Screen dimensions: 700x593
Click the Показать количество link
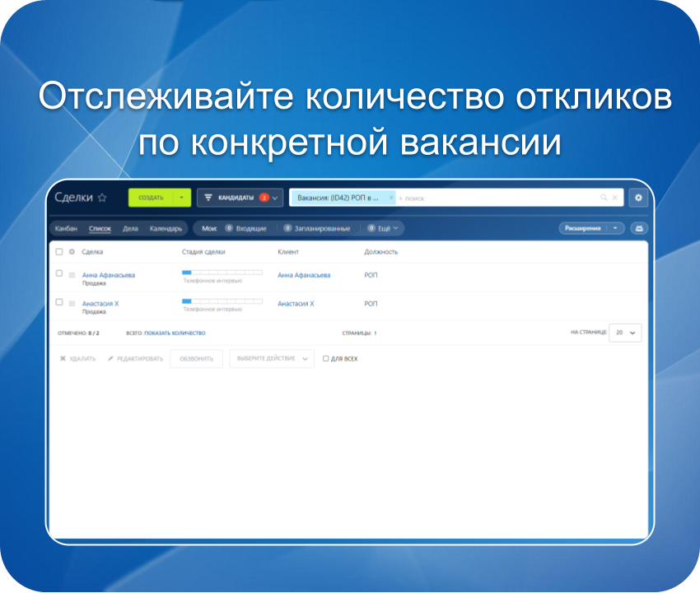[x=175, y=333]
